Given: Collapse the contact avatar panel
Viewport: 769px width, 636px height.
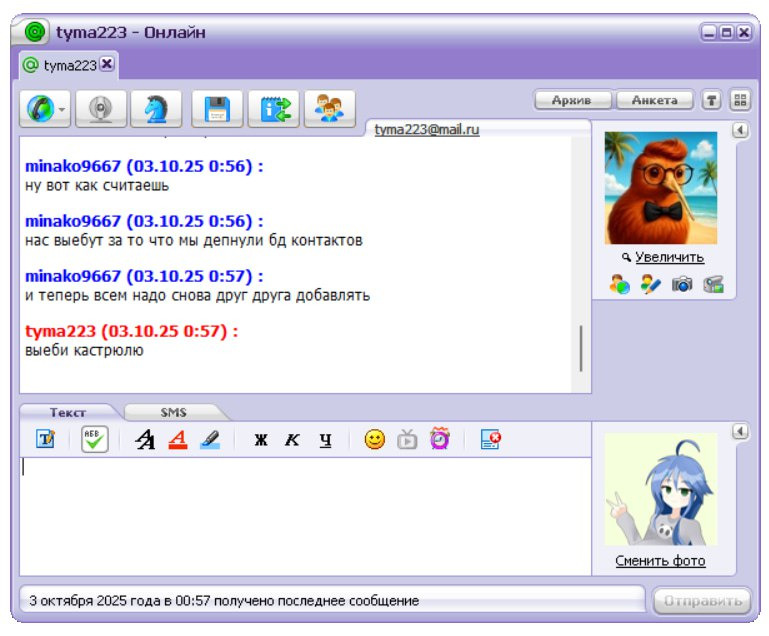Looking at the screenshot, I should pos(740,130).
